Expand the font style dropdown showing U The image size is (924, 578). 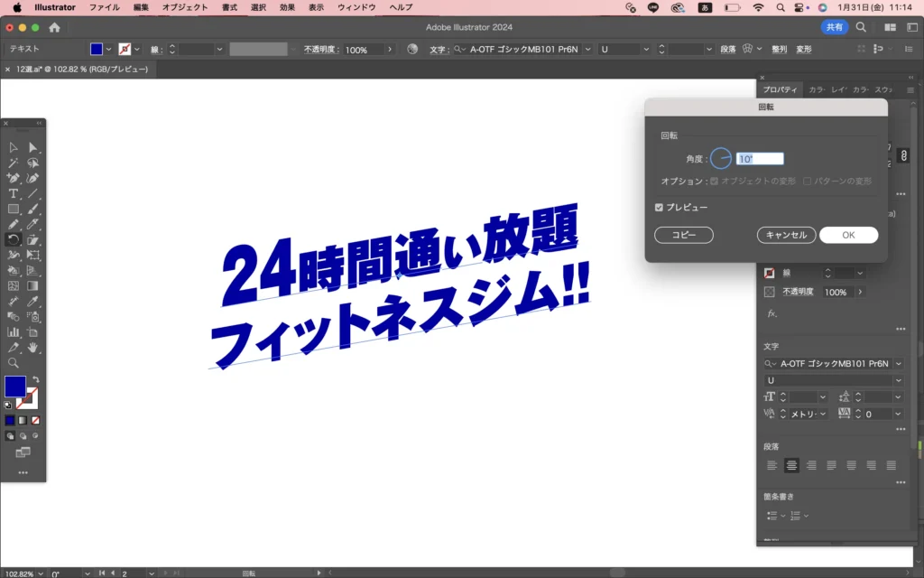897,380
